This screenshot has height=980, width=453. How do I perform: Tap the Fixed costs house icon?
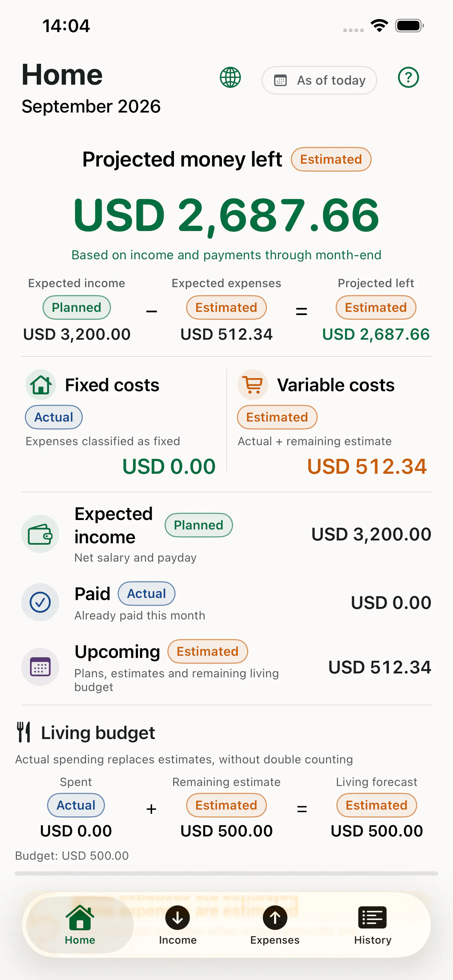coord(41,385)
